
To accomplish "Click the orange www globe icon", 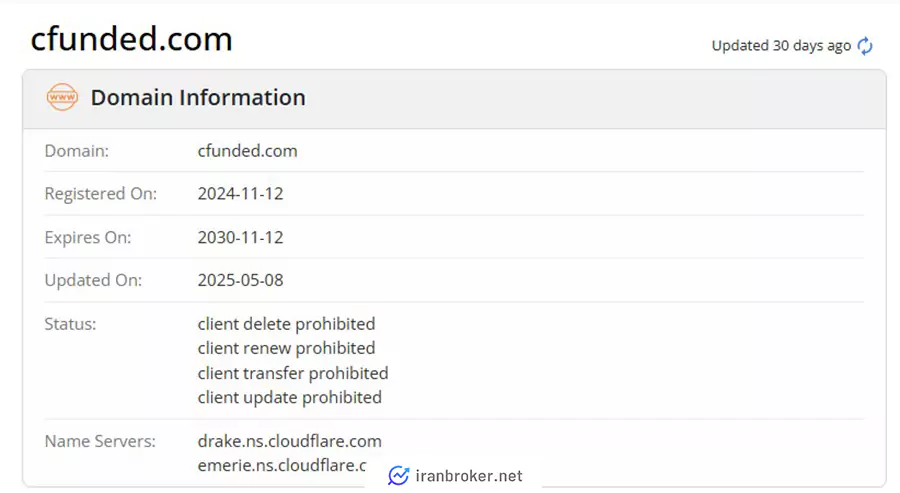I will point(62,97).
